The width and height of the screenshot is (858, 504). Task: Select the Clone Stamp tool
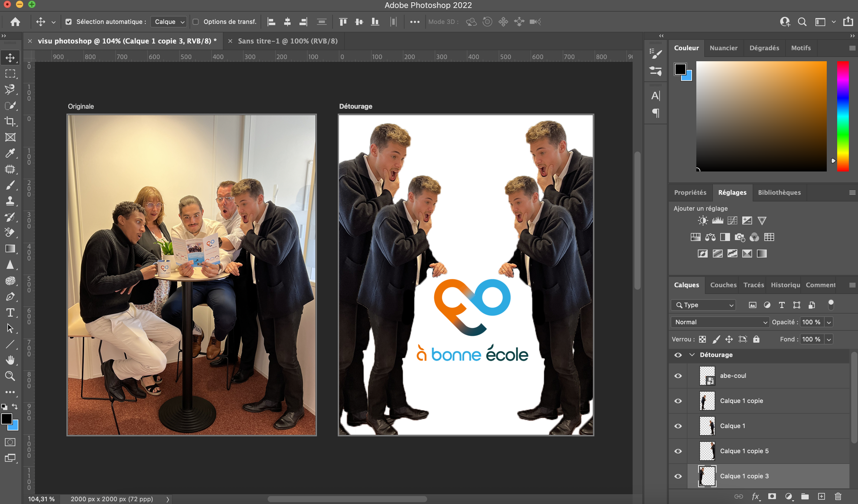[x=10, y=201]
